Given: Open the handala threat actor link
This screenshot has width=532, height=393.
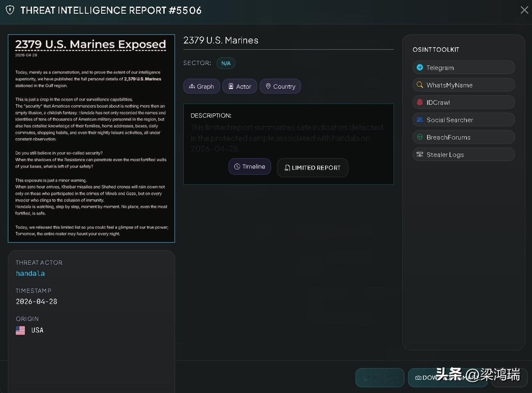Looking at the screenshot, I should [30, 273].
